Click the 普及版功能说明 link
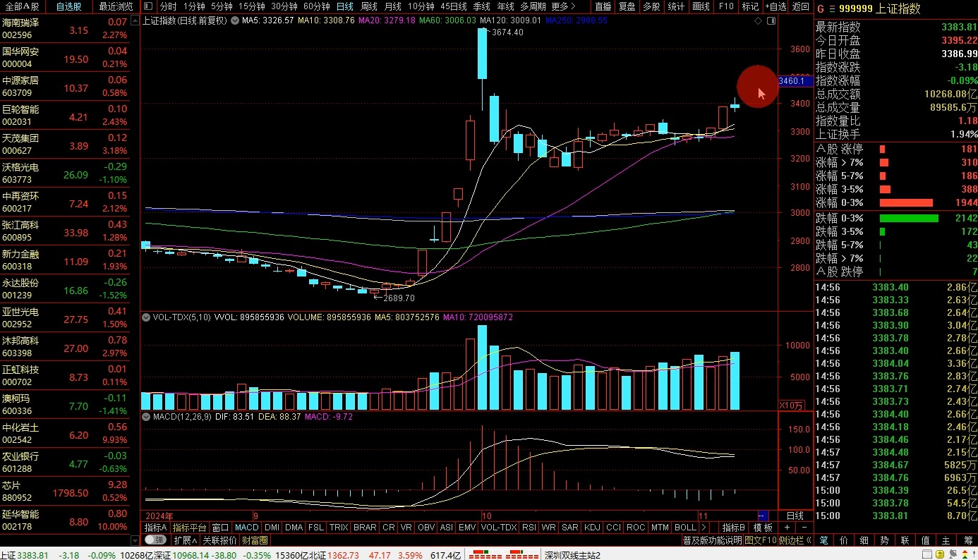The image size is (978, 560). (x=713, y=540)
